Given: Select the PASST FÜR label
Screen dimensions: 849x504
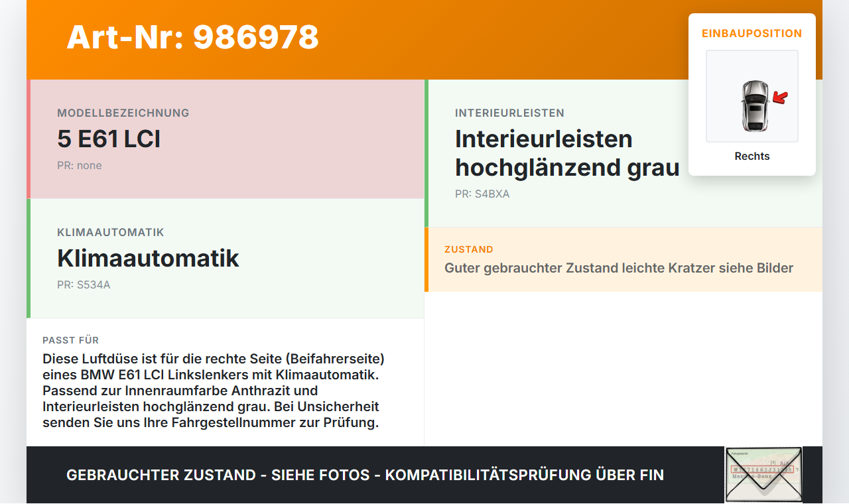Looking at the screenshot, I should click(70, 340).
